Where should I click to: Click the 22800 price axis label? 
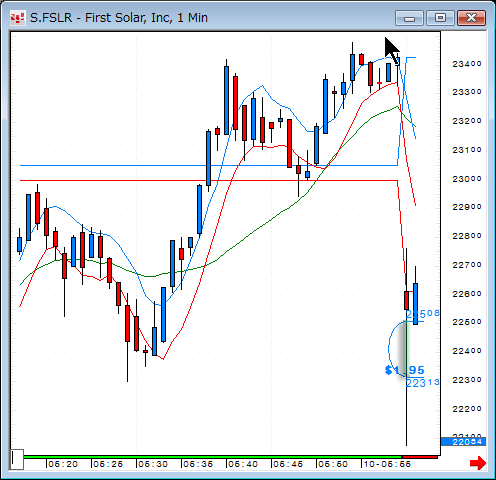point(467,236)
